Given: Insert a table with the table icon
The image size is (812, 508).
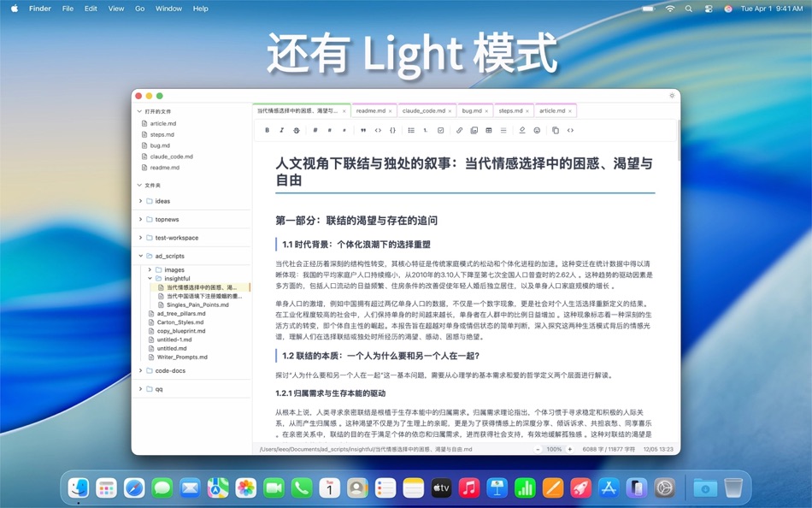Looking at the screenshot, I should pos(488,131).
